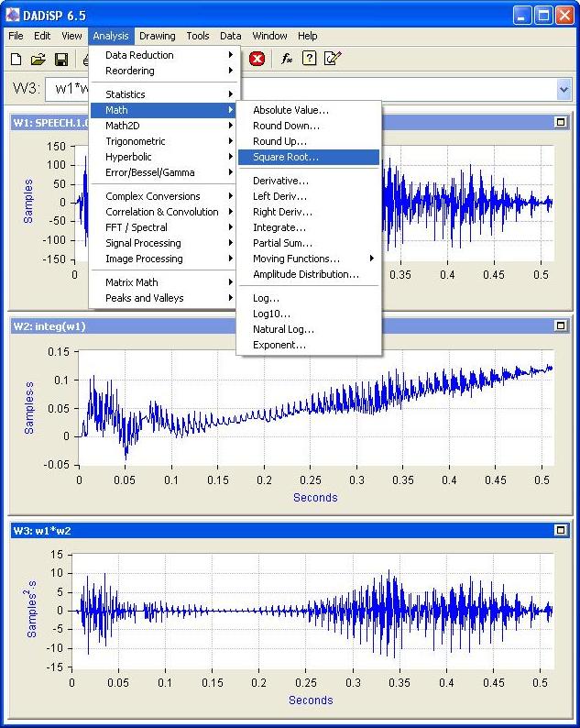Click the Seconds axis label under W2
580x728 pixels.
pyautogui.click(x=315, y=498)
